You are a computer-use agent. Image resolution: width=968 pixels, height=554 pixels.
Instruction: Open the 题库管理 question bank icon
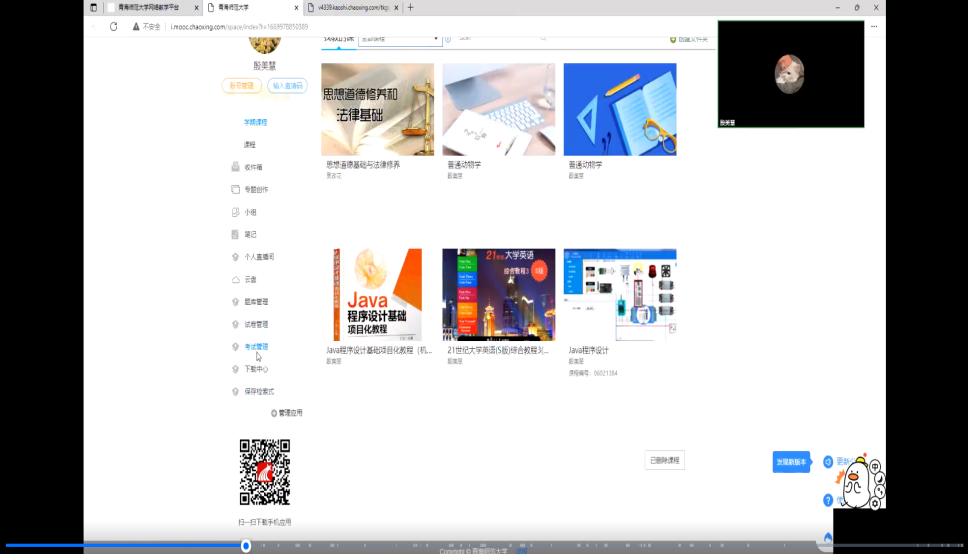pos(235,301)
